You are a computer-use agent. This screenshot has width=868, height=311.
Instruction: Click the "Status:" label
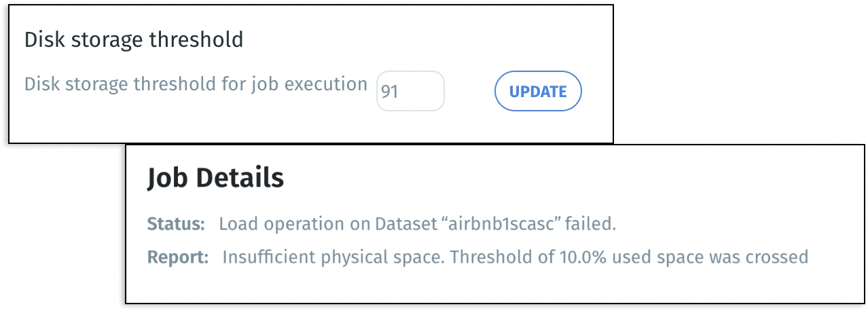[175, 224]
